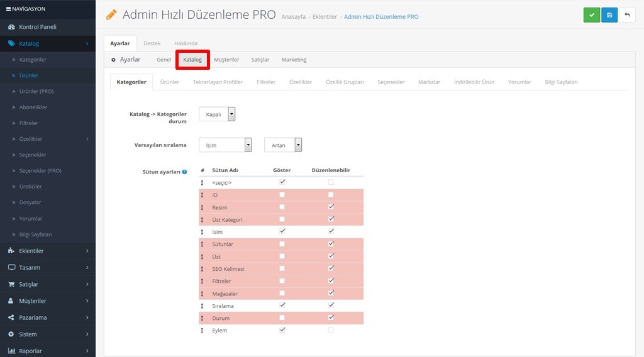Click the sort handle for Resim row

tap(202, 207)
